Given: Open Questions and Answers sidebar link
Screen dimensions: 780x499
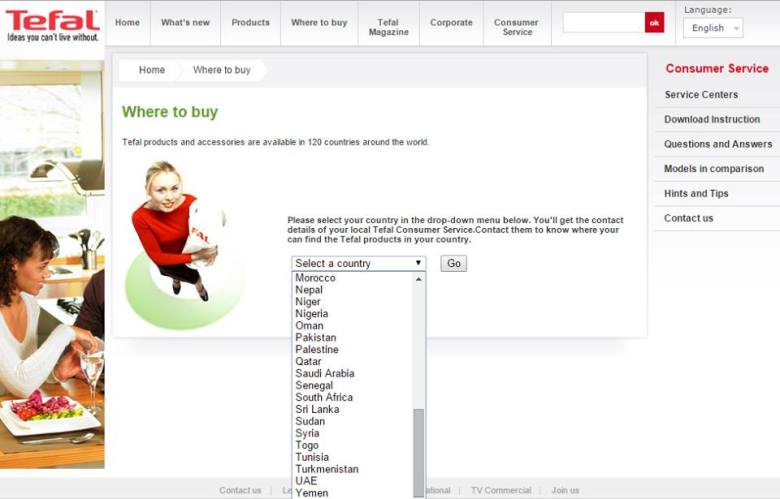Looking at the screenshot, I should 718,144.
